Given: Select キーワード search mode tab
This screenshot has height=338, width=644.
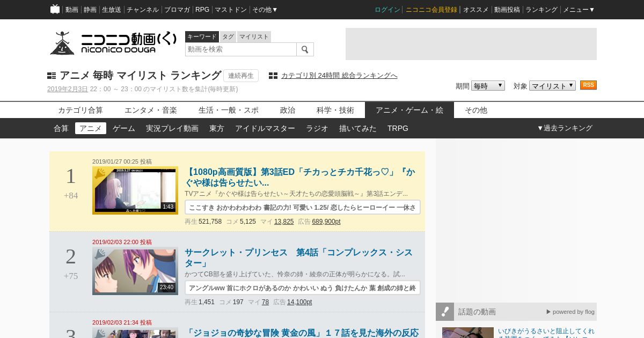Looking at the screenshot, I should click(202, 36).
